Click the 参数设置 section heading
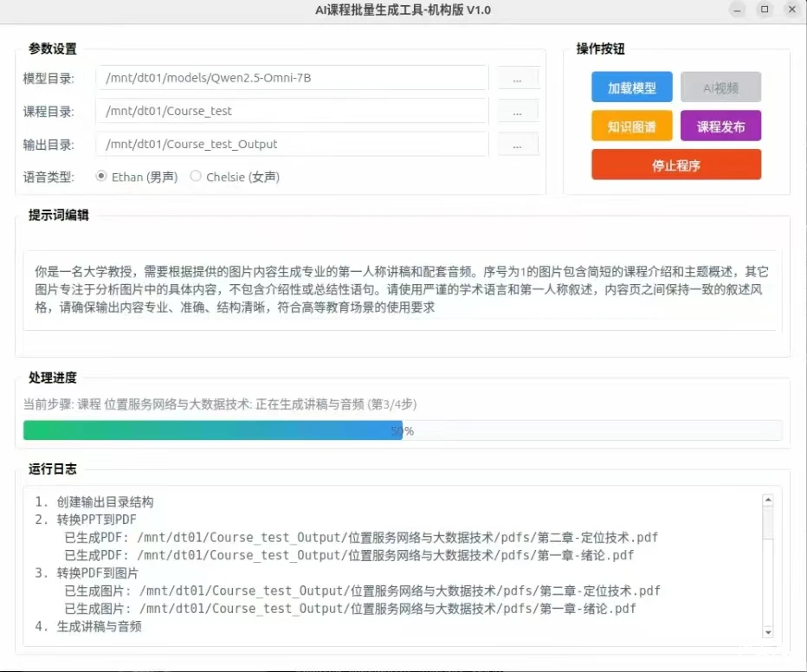Image resolution: width=807 pixels, height=672 pixels. point(53,48)
